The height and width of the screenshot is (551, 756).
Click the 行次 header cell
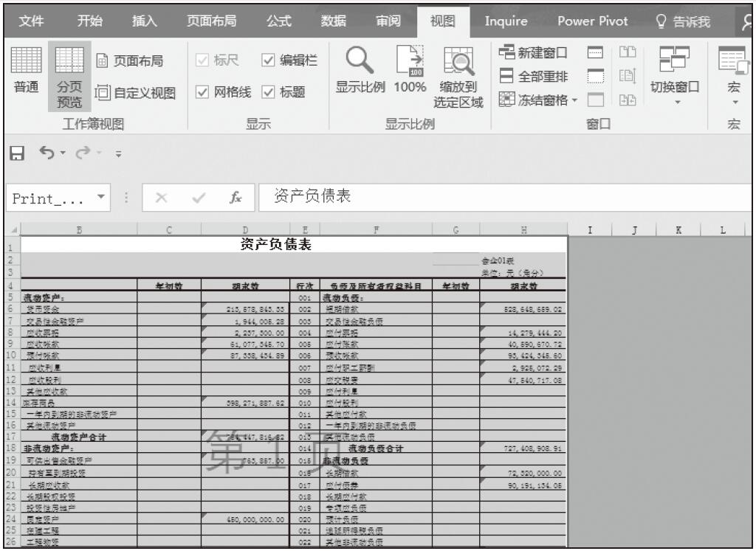[x=304, y=285]
